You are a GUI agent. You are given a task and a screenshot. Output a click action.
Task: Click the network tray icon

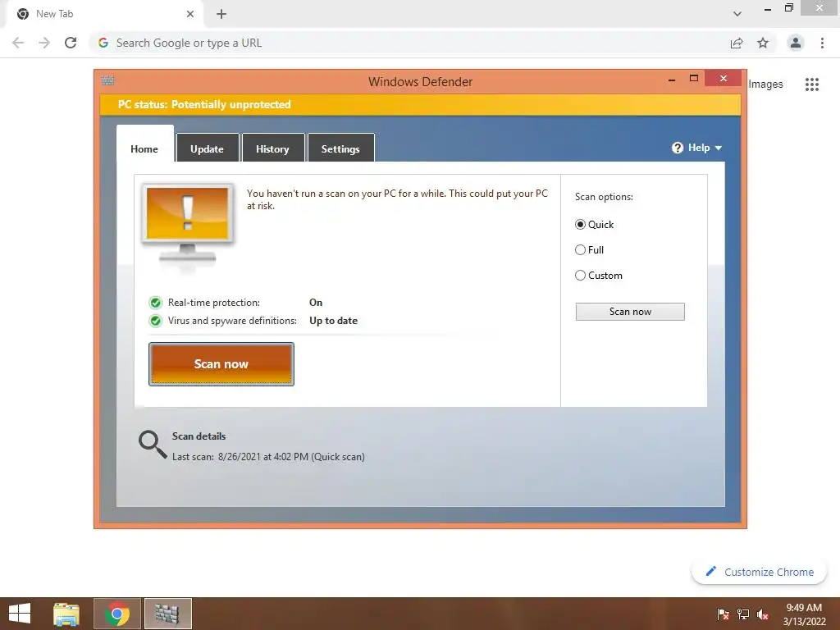(743, 614)
